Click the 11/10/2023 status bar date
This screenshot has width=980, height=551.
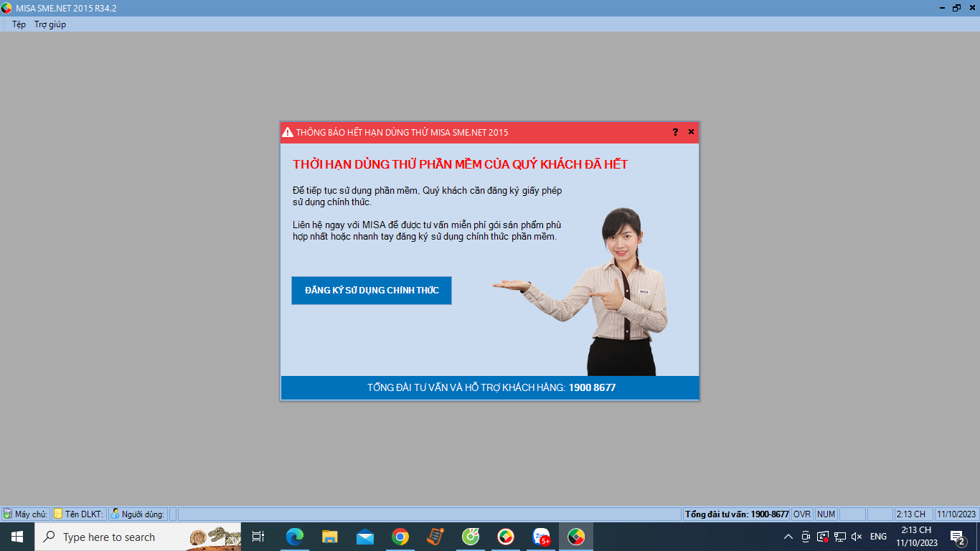[956, 514]
